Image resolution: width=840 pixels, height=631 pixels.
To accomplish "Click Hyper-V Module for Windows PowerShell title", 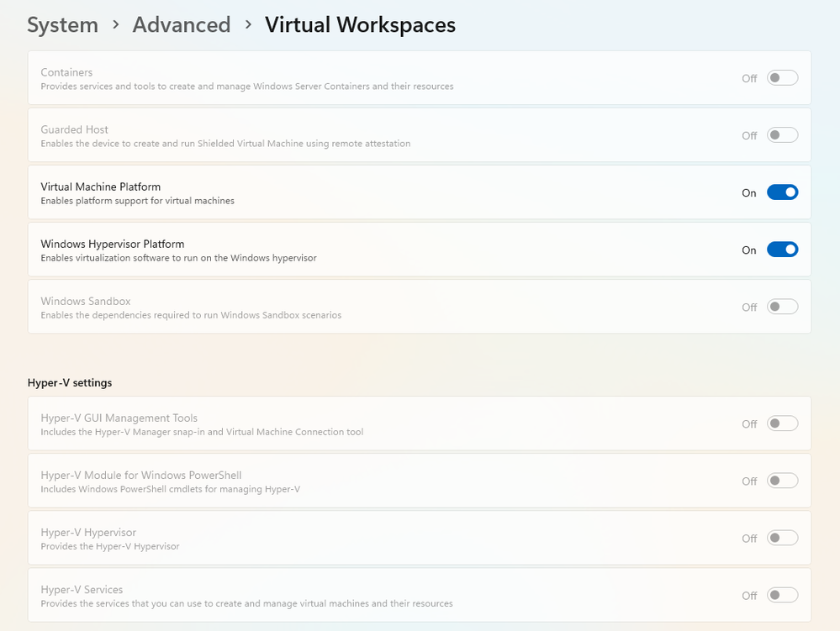I will point(141,476).
